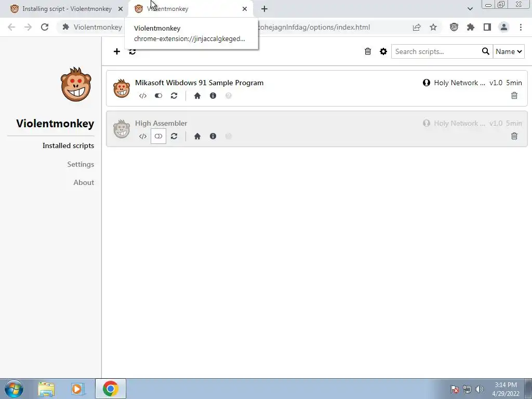Click the Chrome taskbar button
Viewport: 532px width, 399px height.
click(111, 389)
